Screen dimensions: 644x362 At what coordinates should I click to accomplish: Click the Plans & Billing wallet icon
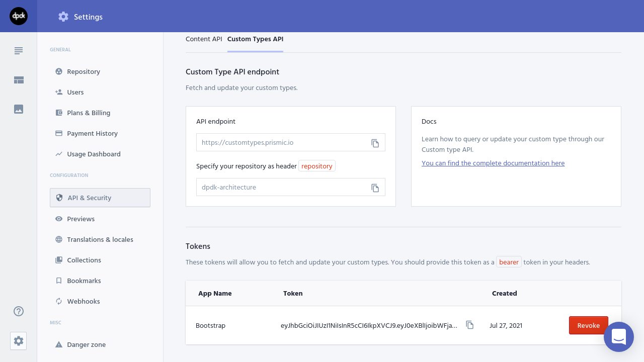coord(59,113)
